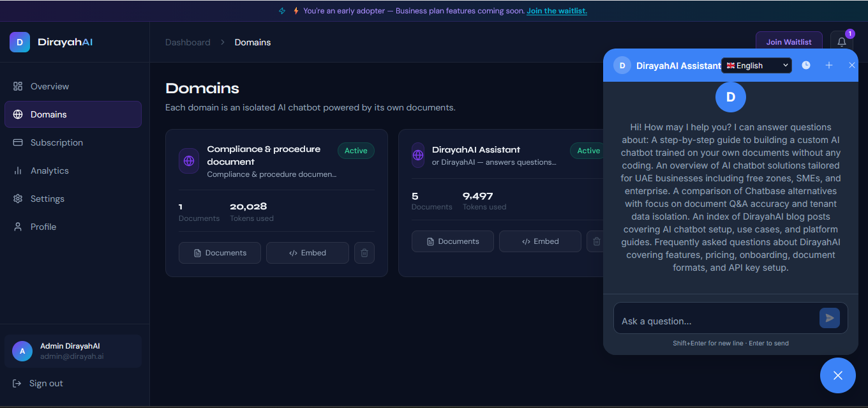The height and width of the screenshot is (408, 868).
Task: Click the Admin DirayahAI avatar
Action: [22, 351]
